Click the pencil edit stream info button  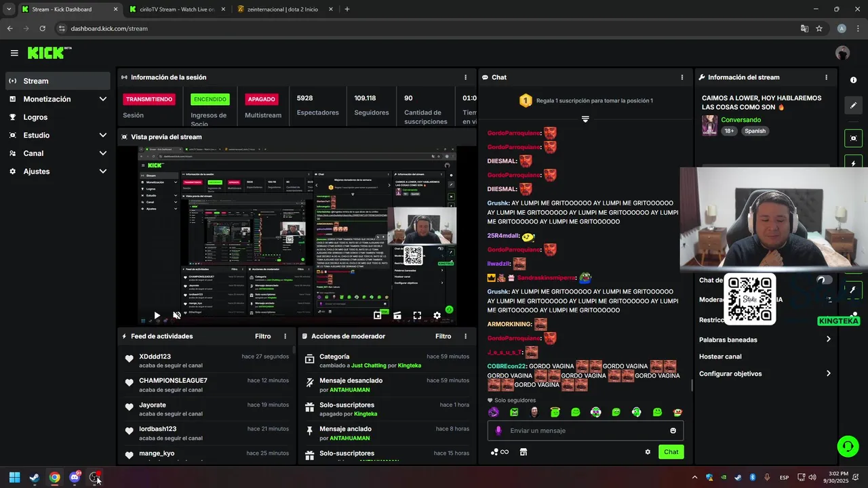[853, 106]
